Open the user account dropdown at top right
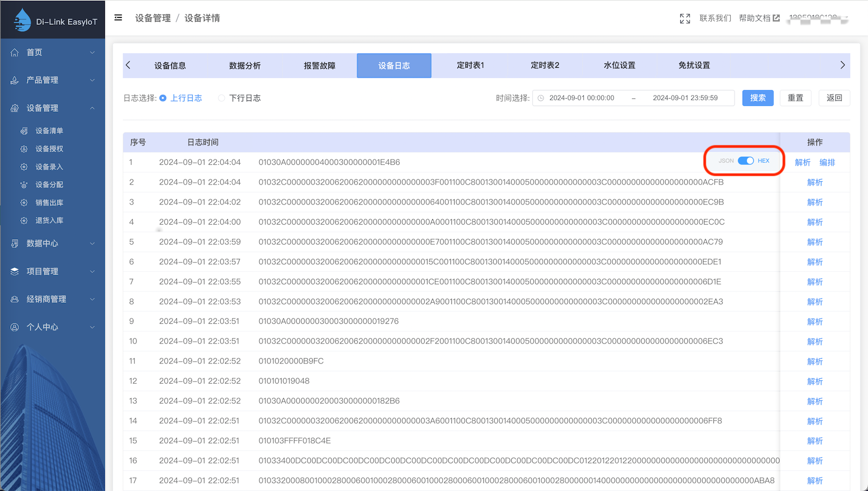The height and width of the screenshot is (491, 868). (819, 18)
